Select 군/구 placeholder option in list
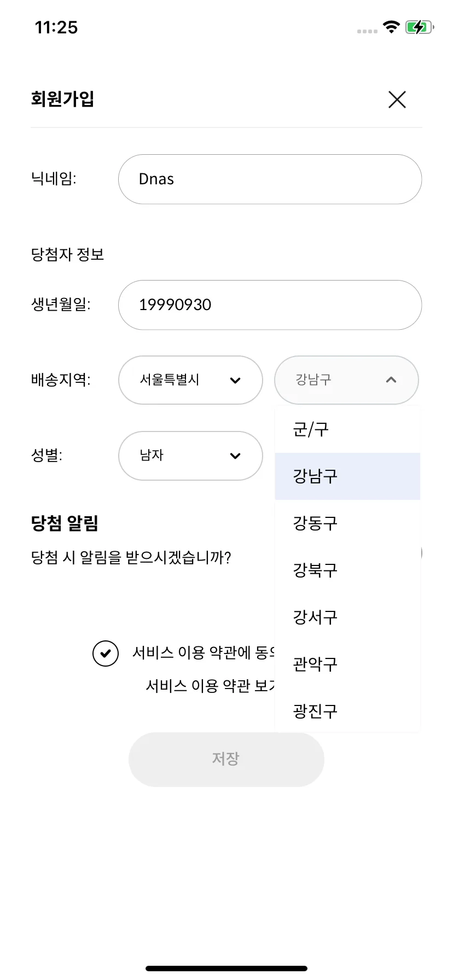Viewport: 453px width, 980px height. (x=347, y=429)
